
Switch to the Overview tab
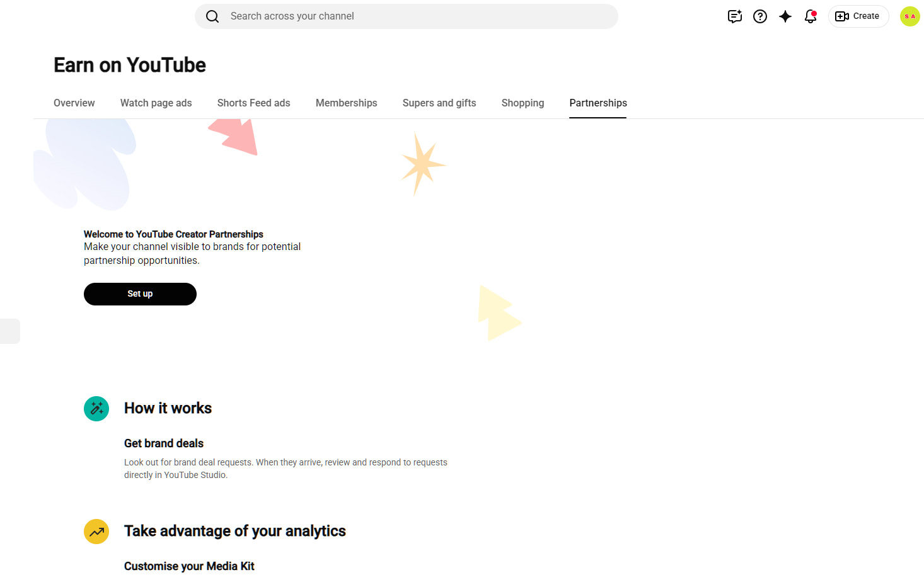tap(74, 103)
